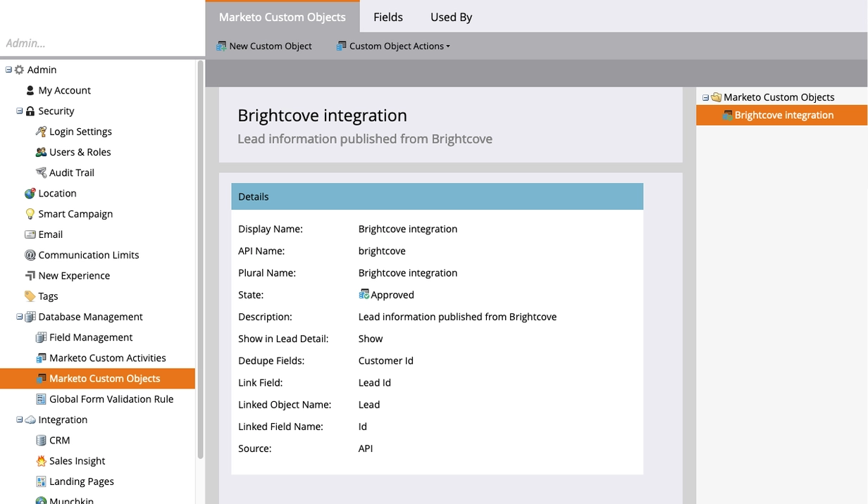Click the Landing Pages icon
Screen dimensions: 868x504
click(x=41, y=481)
